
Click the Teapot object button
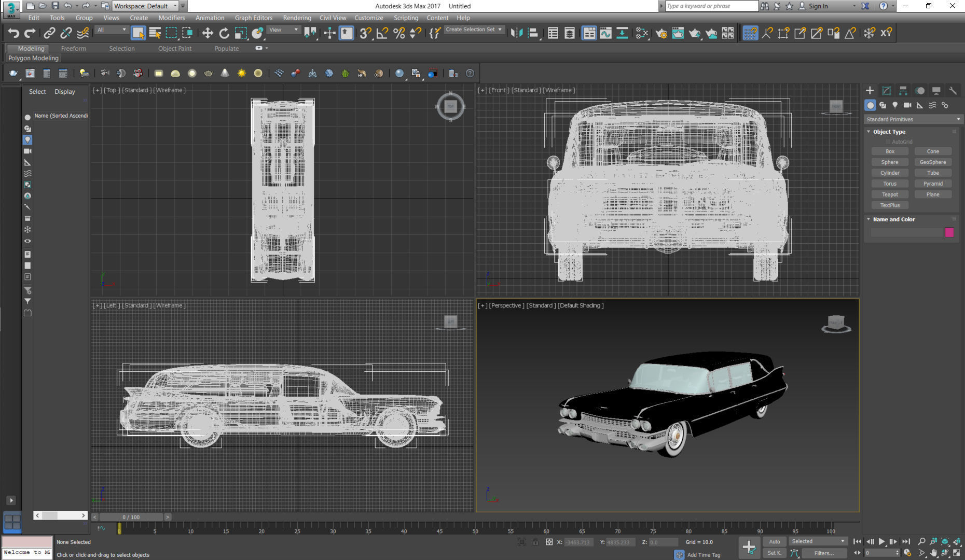[890, 194]
